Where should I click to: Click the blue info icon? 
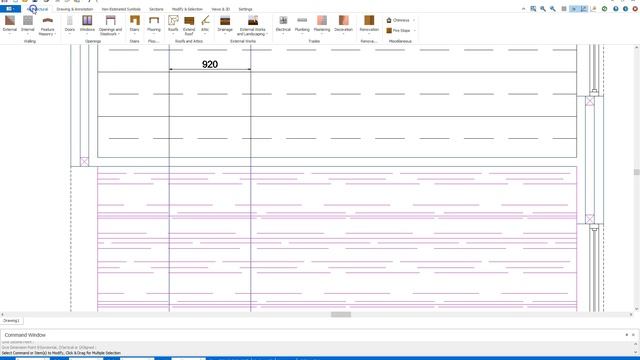[625, 9]
